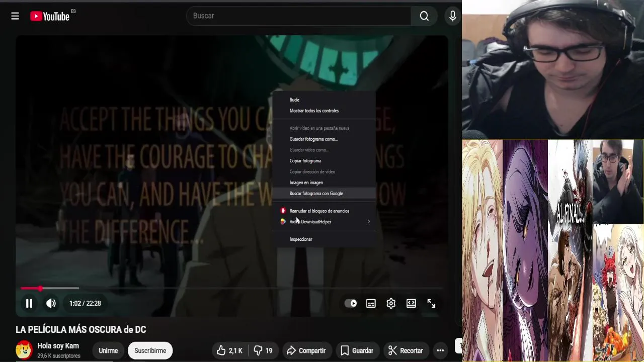Share the video via Compartir
The image size is (644, 362).
coord(306,350)
